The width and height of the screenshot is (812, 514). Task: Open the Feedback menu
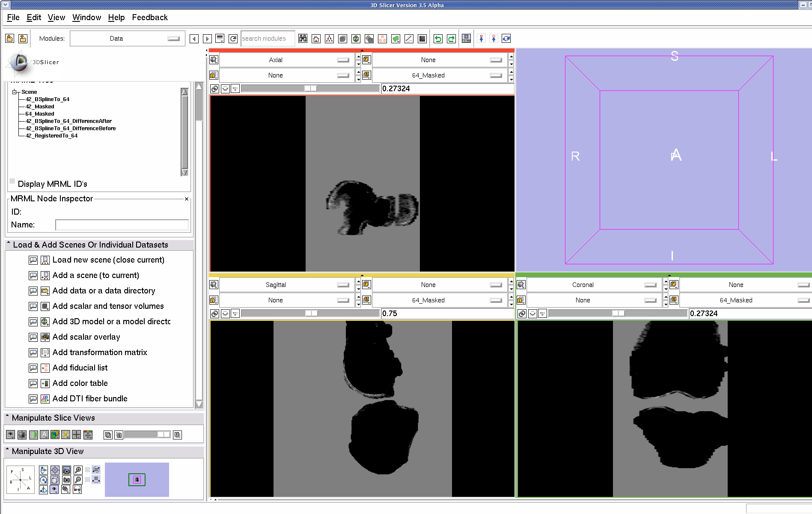150,18
